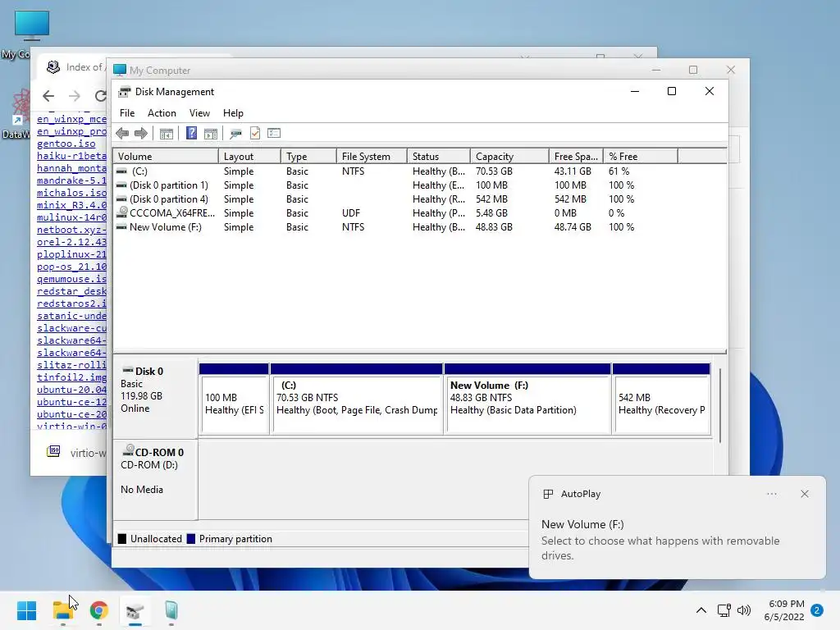Click the 100 MB EFI partition block
Screen dimensions: 840x630
[234, 399]
